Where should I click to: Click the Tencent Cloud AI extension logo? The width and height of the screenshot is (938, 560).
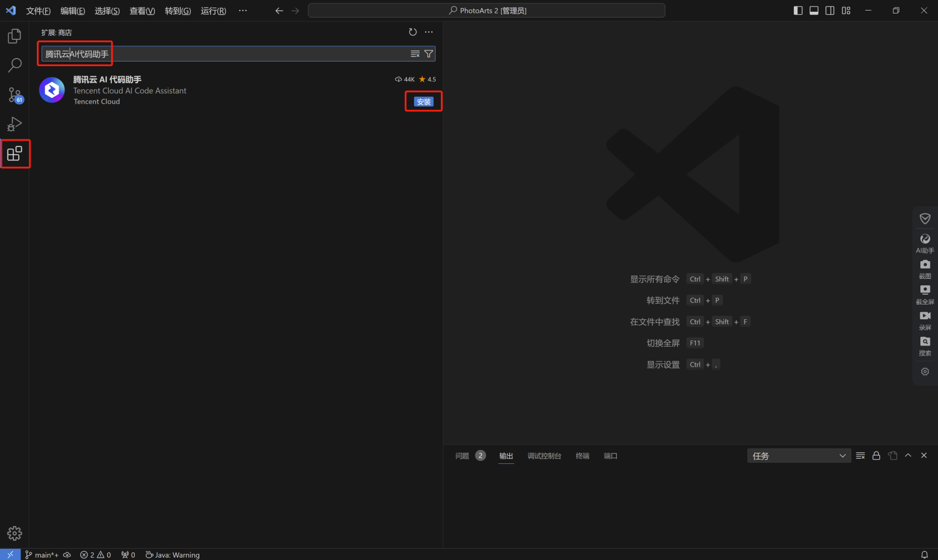(x=52, y=90)
